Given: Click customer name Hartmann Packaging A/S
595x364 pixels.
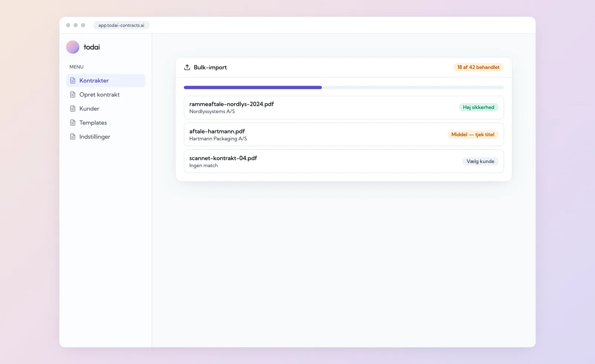Looking at the screenshot, I should [218, 139].
